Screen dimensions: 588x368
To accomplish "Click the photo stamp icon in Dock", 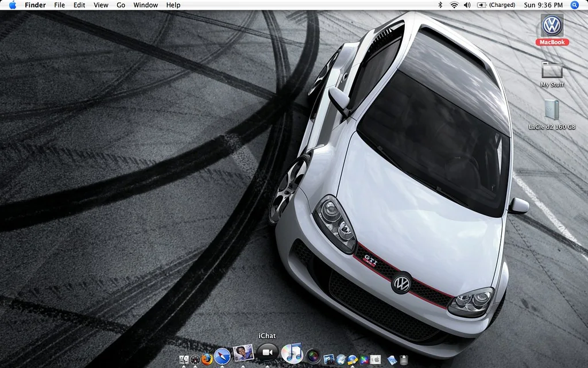I will click(243, 354).
